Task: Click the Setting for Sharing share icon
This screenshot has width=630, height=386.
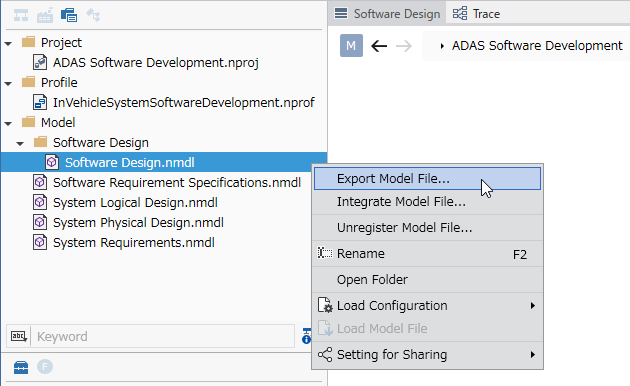Action: pyautogui.click(x=325, y=355)
